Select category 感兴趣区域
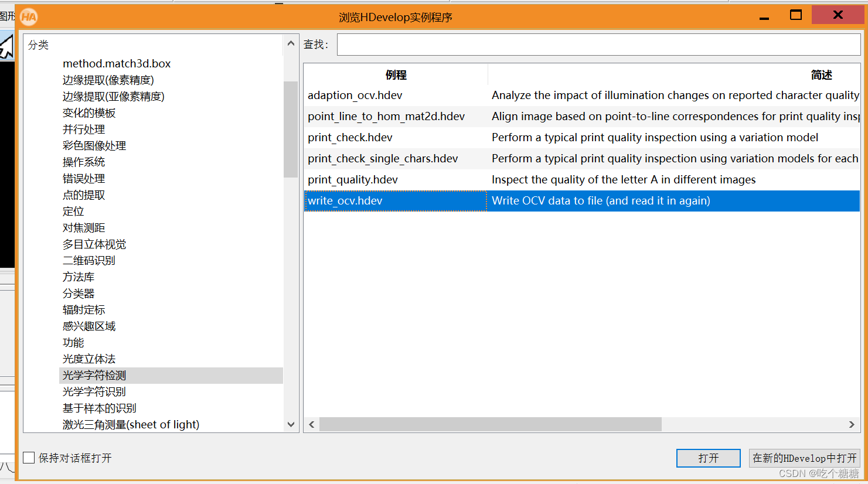The height and width of the screenshot is (484, 868). pyautogui.click(x=89, y=326)
